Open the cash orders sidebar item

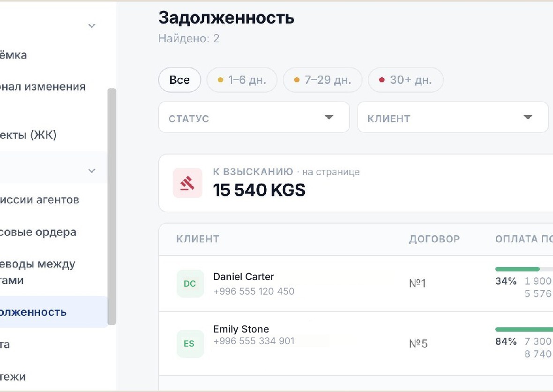38,232
